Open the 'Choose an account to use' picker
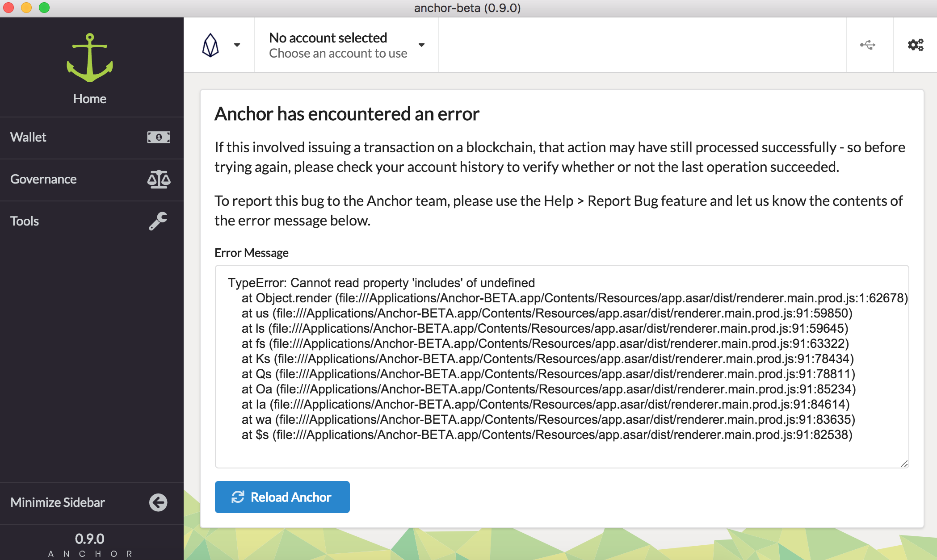Viewport: 937px width, 560px height. [x=338, y=53]
